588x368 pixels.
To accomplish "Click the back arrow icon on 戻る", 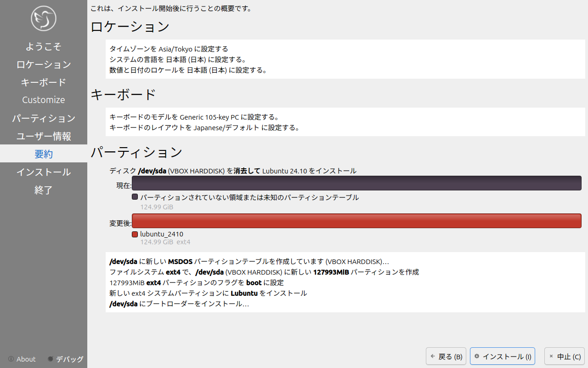I will (433, 356).
